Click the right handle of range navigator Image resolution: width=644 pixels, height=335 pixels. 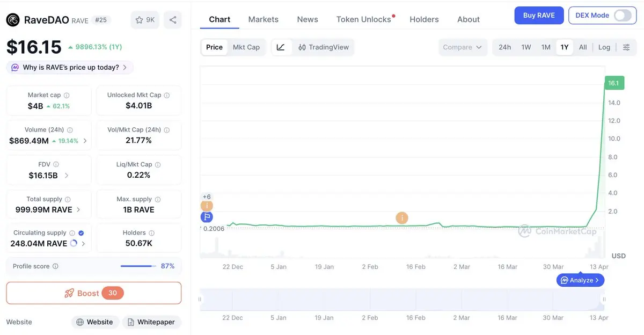[x=604, y=300]
